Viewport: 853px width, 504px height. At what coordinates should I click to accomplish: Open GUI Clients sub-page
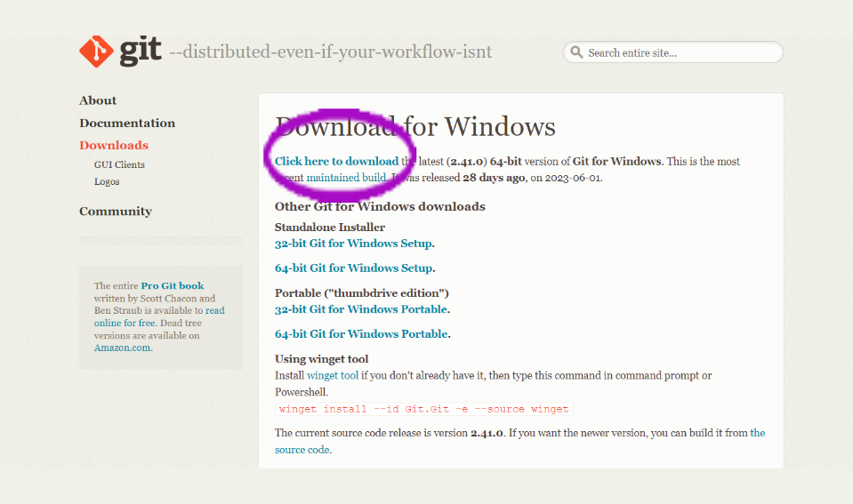pyautogui.click(x=119, y=164)
